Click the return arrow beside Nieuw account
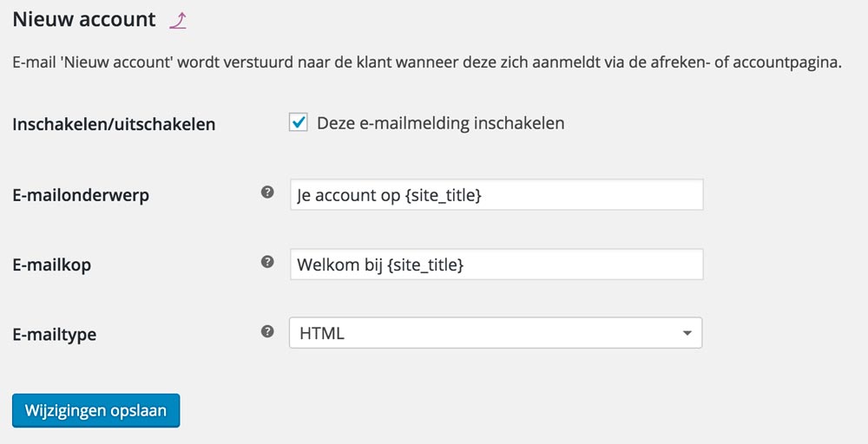This screenshot has height=444, width=868. click(177, 21)
